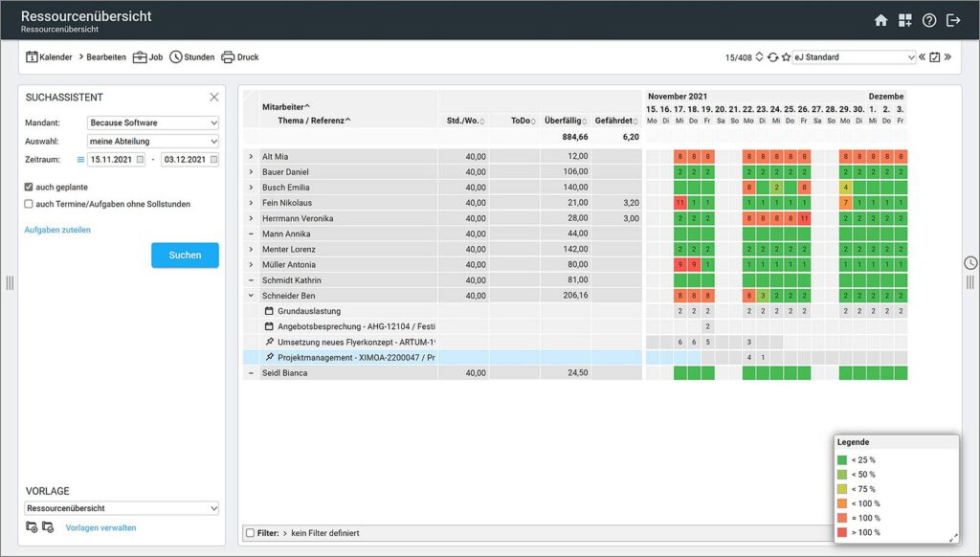Click the Home icon in header
Image resolution: width=980 pixels, height=557 pixels.
point(881,20)
